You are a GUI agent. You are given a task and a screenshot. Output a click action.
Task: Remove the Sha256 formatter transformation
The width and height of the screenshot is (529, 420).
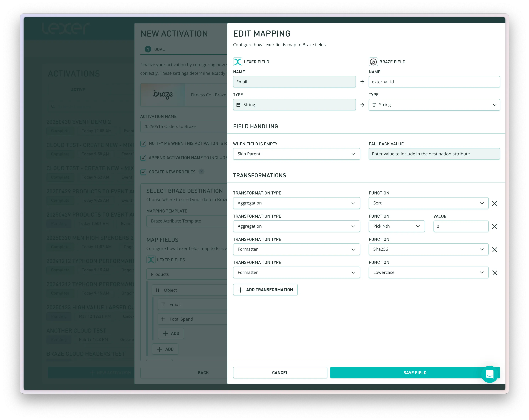495,249
